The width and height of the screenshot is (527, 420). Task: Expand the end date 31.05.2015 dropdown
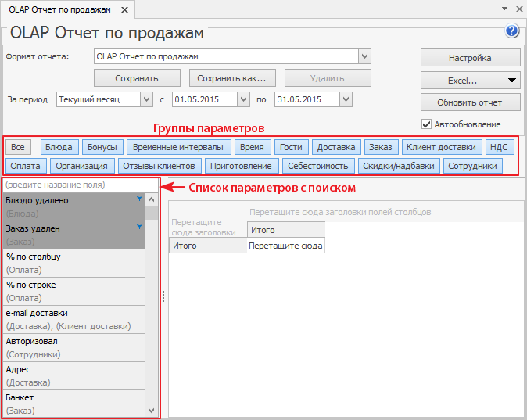click(346, 99)
